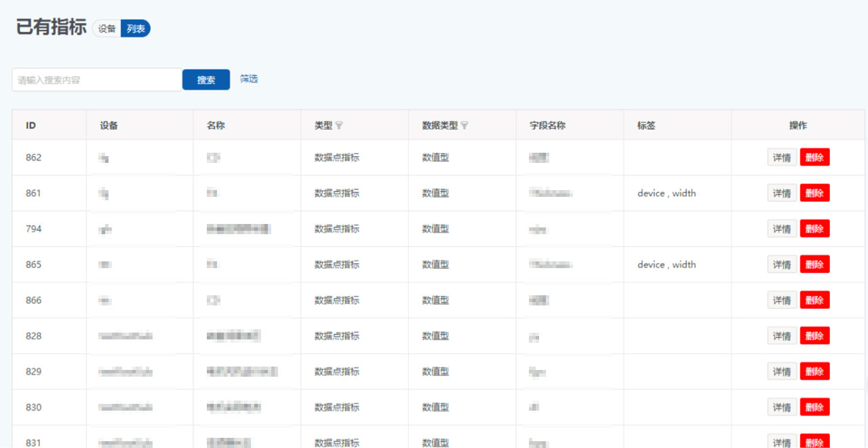Open 详情 for row ID 862
Image resolution: width=868 pixels, height=448 pixels.
click(782, 157)
